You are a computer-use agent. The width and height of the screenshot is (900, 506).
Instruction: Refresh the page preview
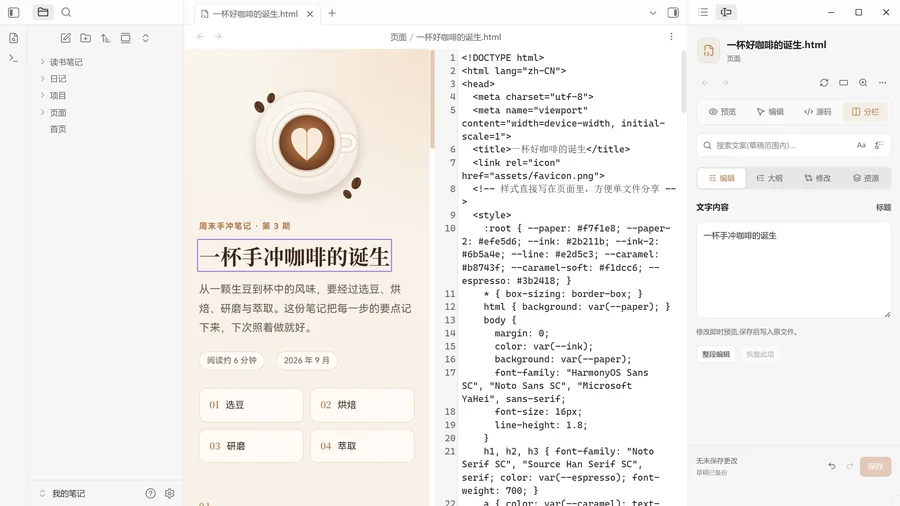coord(824,83)
